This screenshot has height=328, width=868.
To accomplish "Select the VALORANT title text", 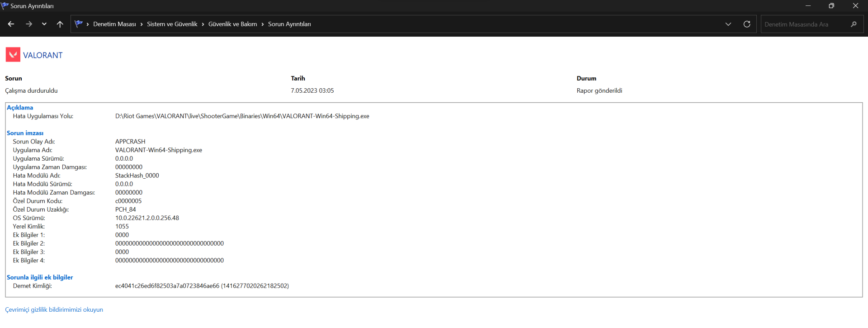I will (x=43, y=55).
